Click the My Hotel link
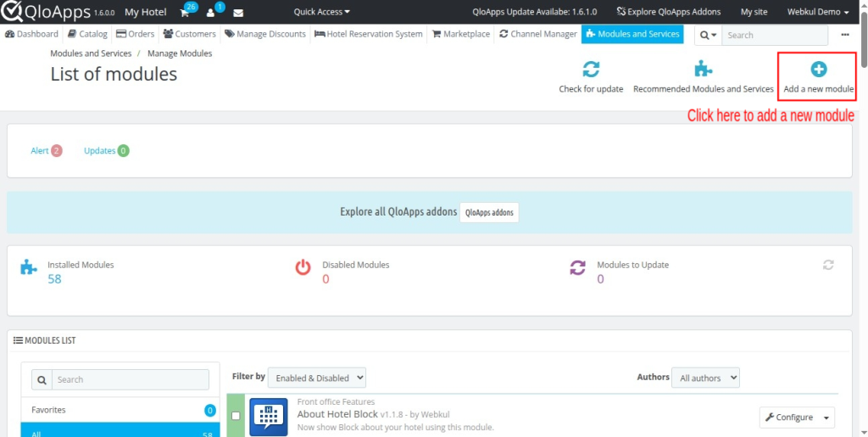Image resolution: width=868 pixels, height=437 pixels. point(146,12)
